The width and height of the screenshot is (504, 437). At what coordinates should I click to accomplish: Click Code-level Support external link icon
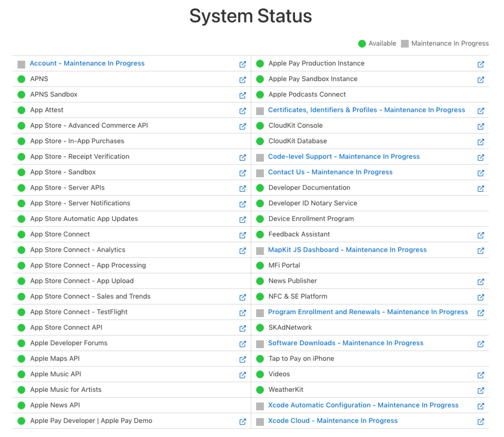481,157
